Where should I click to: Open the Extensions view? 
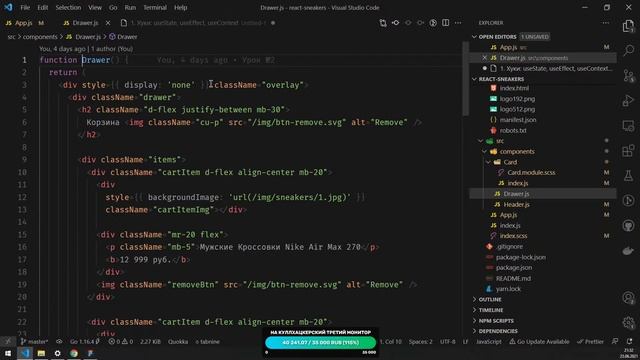[629, 151]
